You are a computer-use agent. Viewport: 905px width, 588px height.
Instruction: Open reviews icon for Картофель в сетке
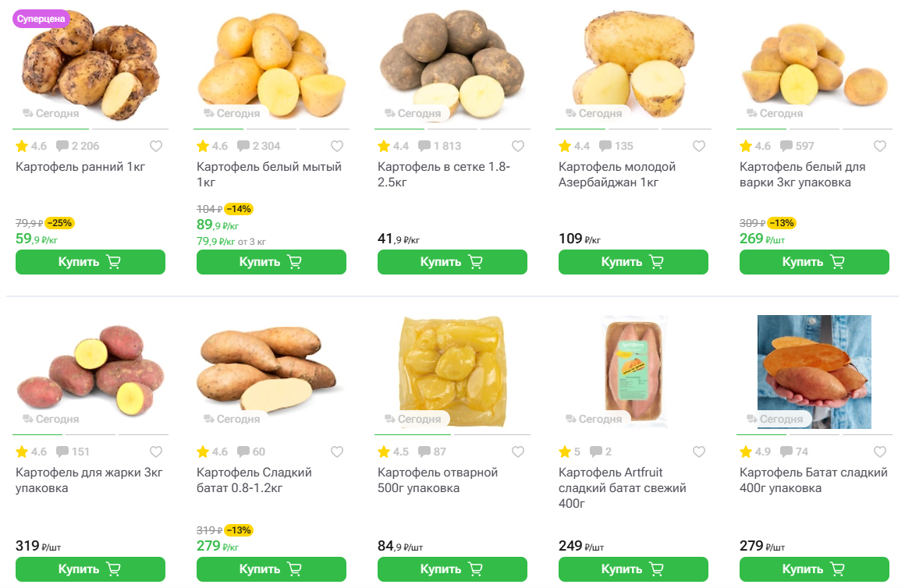[x=424, y=146]
